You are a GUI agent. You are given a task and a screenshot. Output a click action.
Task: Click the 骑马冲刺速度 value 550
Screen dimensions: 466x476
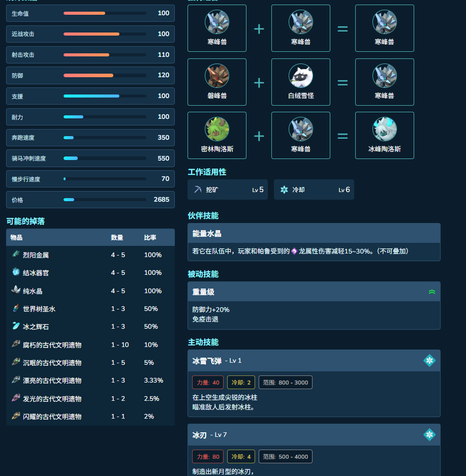163,158
